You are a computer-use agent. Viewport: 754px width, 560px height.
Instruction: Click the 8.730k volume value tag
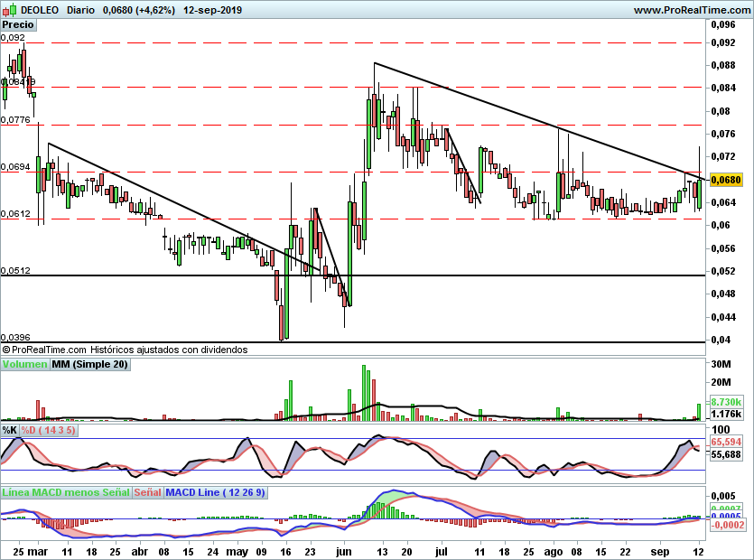726,402
